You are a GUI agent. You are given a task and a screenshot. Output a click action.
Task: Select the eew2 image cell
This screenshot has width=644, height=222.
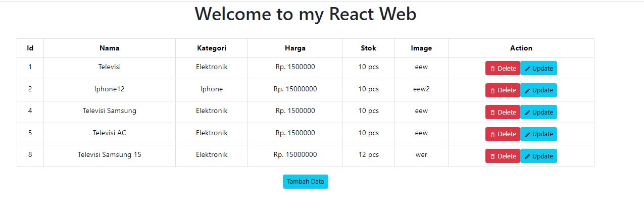point(421,89)
